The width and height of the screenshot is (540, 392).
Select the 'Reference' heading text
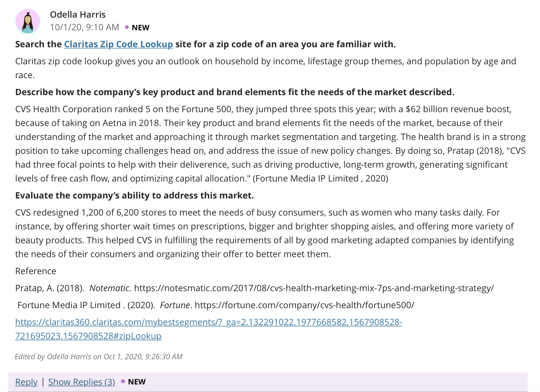click(36, 271)
